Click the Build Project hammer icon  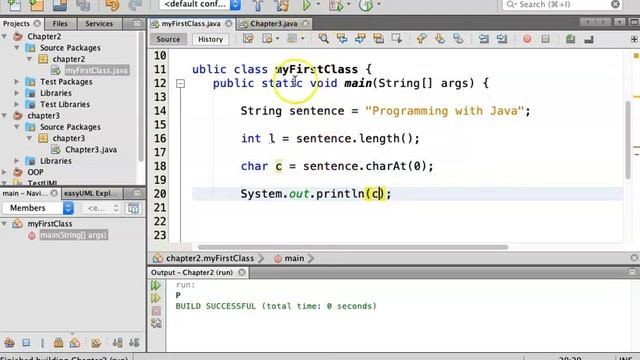coord(258,5)
